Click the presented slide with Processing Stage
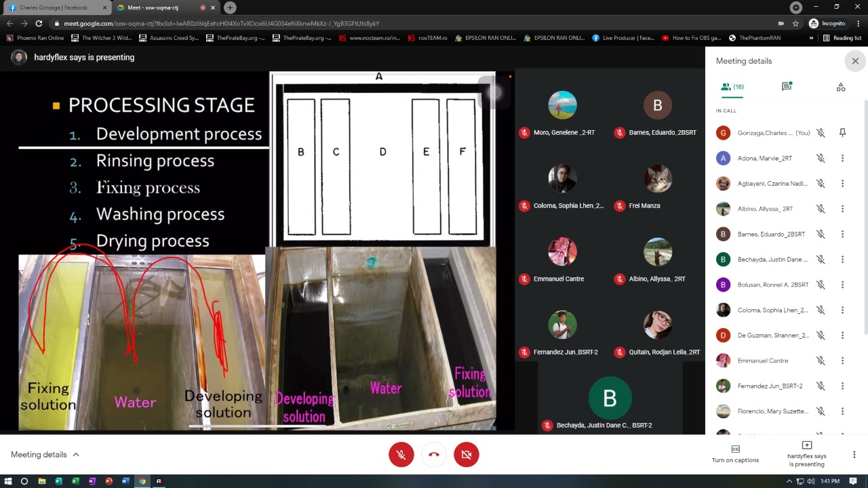The image size is (868, 488). (x=257, y=250)
